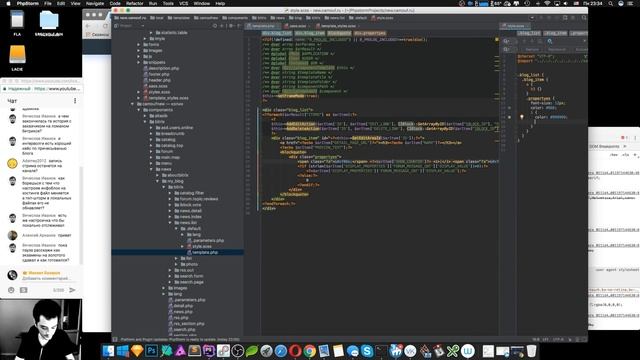Click emoji icon in chat input
640x360 pixels.
pos(11,290)
